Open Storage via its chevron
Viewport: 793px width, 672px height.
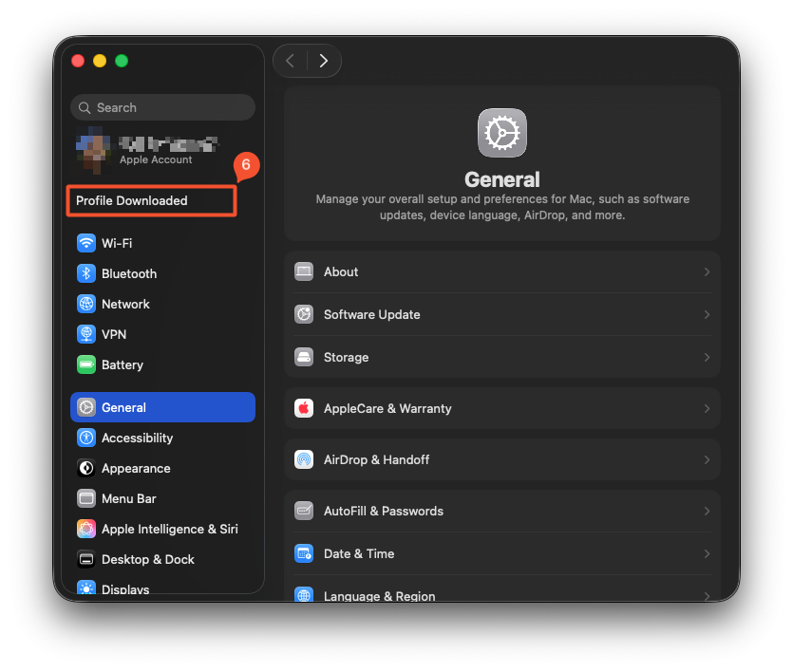pos(707,357)
